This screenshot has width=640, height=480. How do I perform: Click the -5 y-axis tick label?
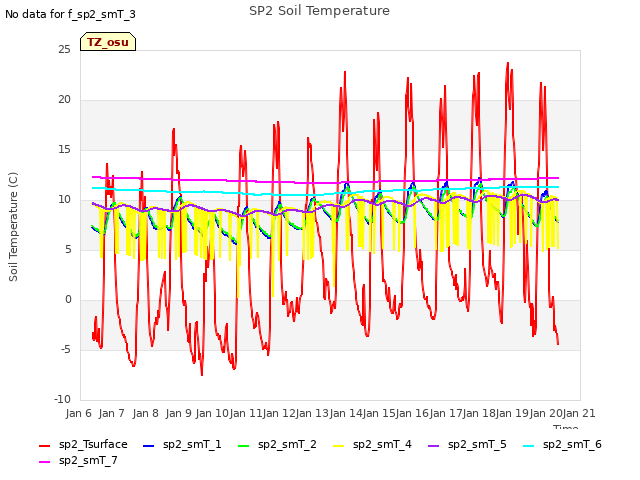(x=66, y=350)
